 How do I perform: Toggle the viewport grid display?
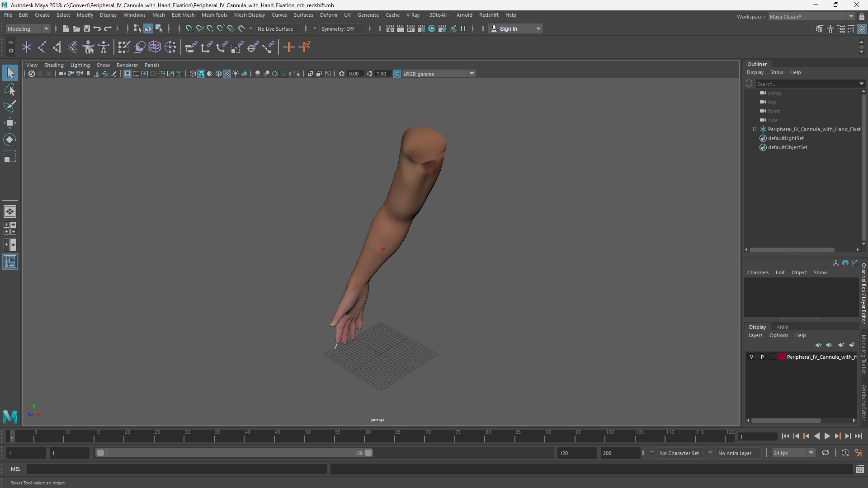click(127, 74)
